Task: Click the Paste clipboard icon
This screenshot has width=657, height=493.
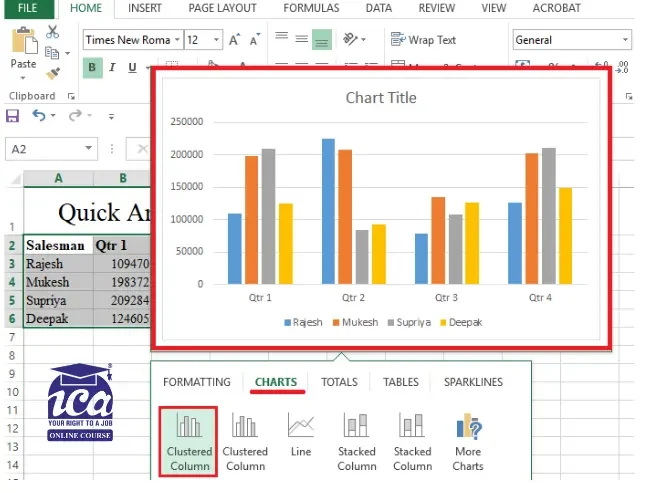Action: [x=24, y=41]
